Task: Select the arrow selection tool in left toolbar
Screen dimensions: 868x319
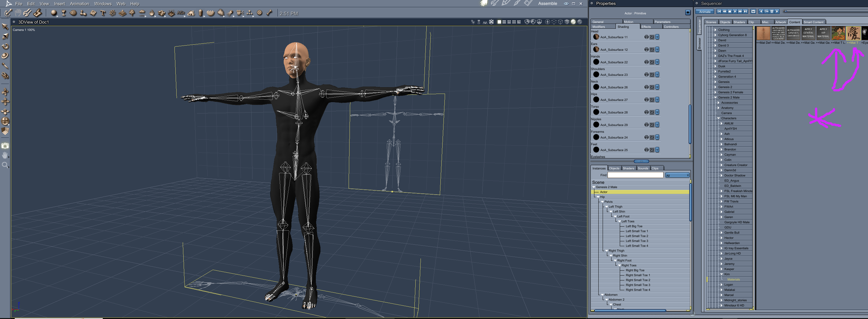Action: click(x=5, y=27)
